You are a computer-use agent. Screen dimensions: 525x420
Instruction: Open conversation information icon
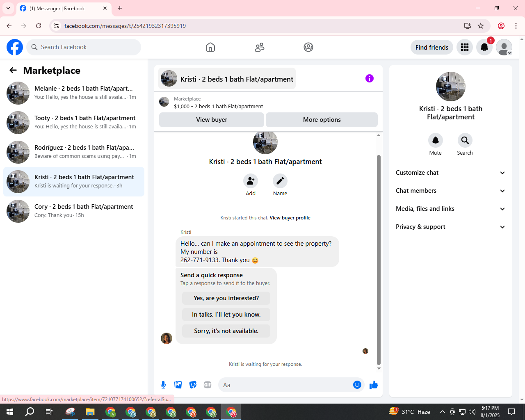(370, 78)
